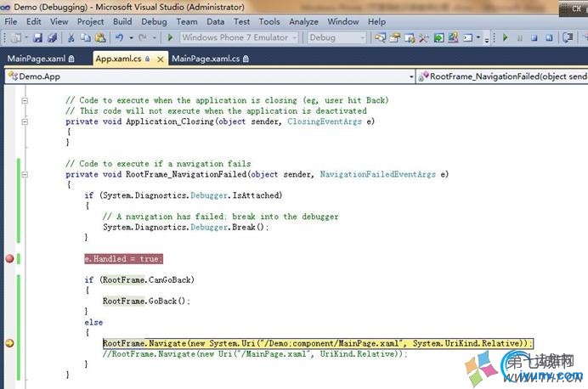
Task: Open the File menu
Action: [x=11, y=22]
